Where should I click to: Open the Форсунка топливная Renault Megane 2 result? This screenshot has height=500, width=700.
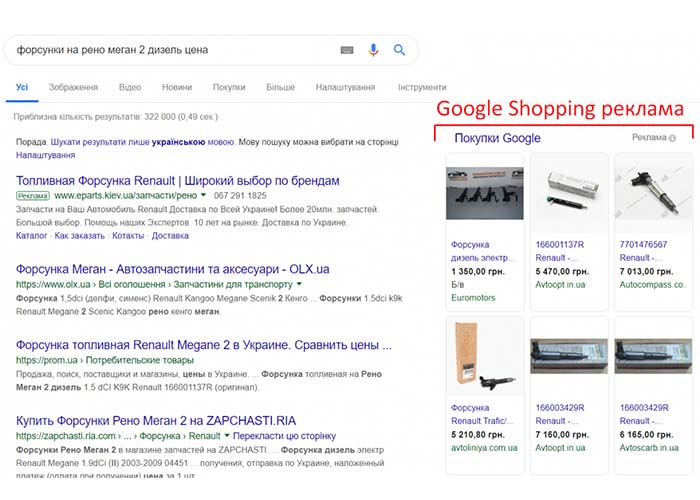[x=204, y=345]
